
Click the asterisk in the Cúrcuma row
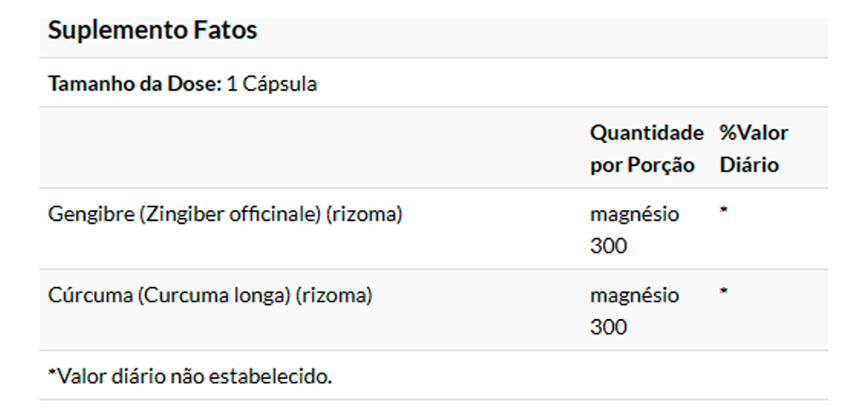724,292
